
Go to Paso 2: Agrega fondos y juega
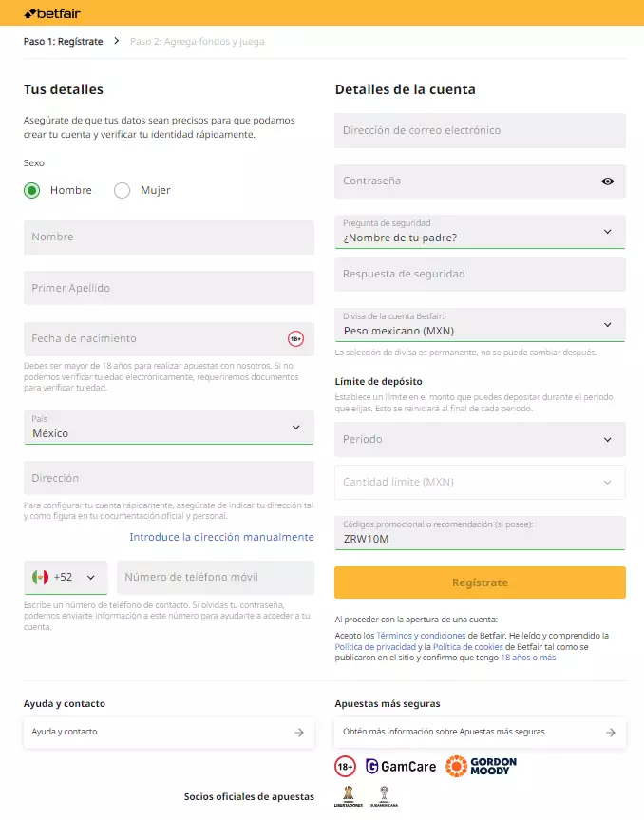tap(197, 41)
